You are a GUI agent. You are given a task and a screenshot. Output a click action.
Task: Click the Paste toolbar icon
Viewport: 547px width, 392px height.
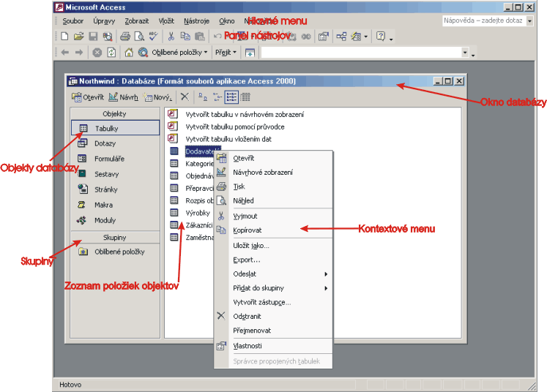(x=199, y=37)
